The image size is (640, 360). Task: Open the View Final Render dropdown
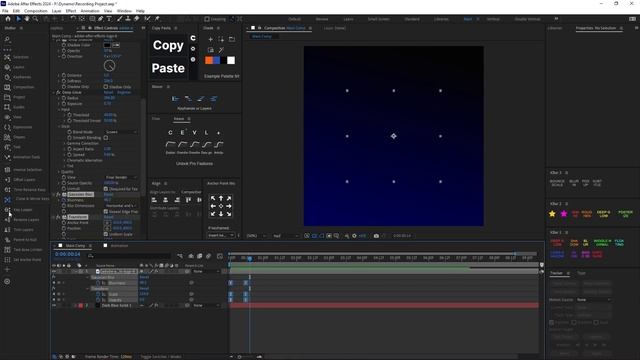pyautogui.click(x=121, y=178)
